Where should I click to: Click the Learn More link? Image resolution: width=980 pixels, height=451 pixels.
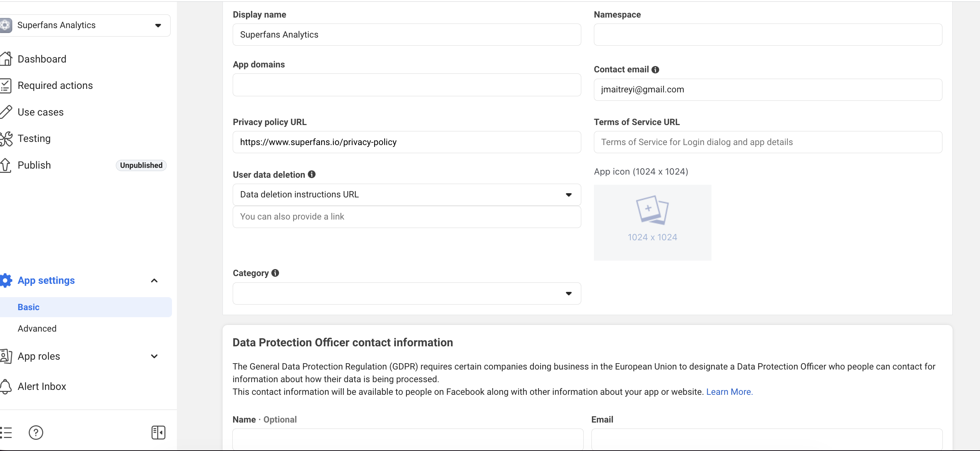[x=729, y=392]
